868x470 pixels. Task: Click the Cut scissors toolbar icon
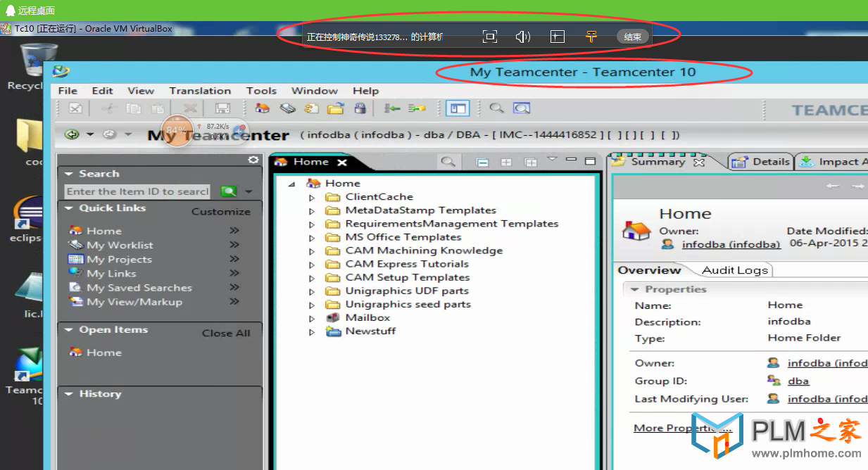[x=108, y=108]
